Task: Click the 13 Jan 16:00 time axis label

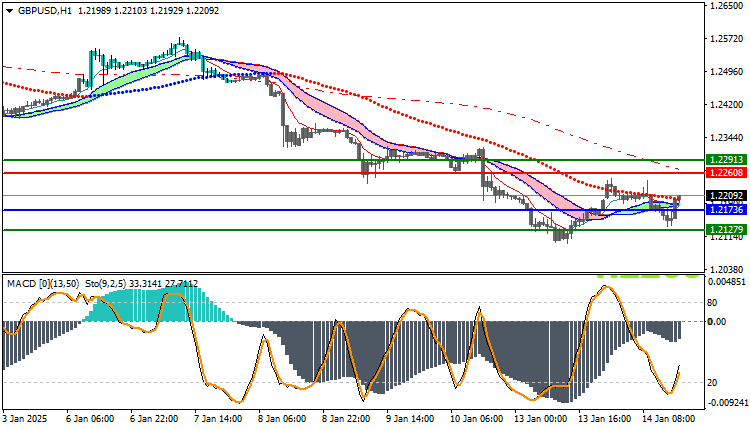Action: pyautogui.click(x=605, y=419)
